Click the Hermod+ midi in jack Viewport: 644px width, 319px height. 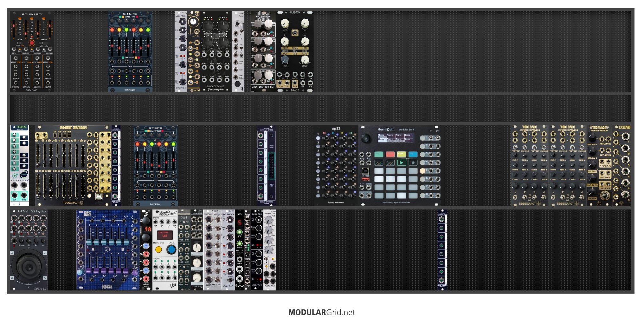(x=362, y=188)
